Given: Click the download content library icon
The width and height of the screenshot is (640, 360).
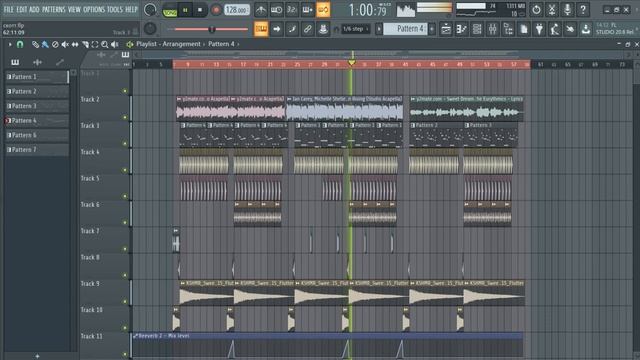Looking at the screenshot, I should 586,29.
